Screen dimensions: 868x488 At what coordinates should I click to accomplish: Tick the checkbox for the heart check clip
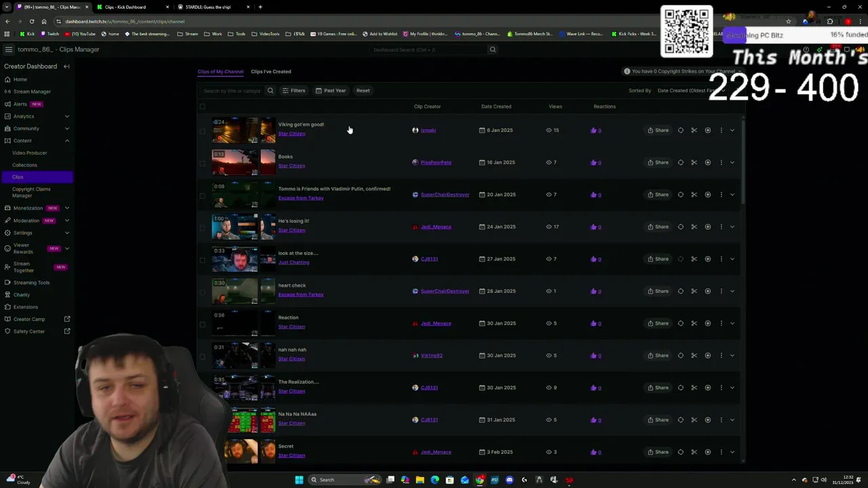pyautogui.click(x=202, y=292)
